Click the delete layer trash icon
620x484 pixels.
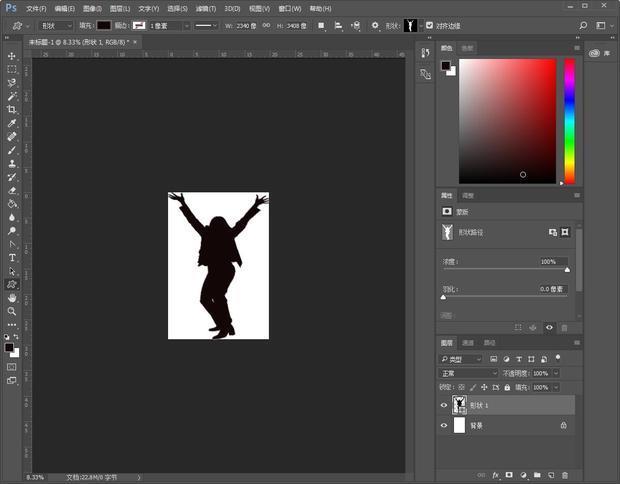565,475
